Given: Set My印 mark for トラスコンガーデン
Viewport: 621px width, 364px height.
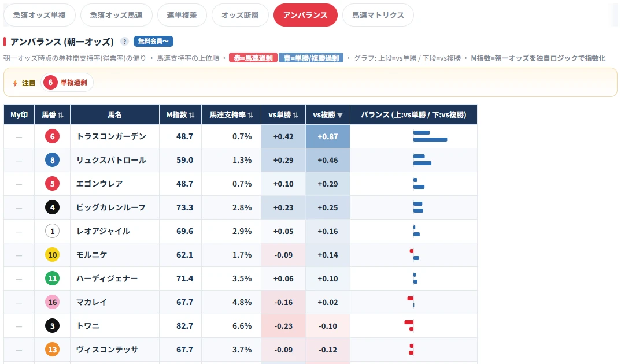Looking at the screenshot, I should click(x=19, y=136).
